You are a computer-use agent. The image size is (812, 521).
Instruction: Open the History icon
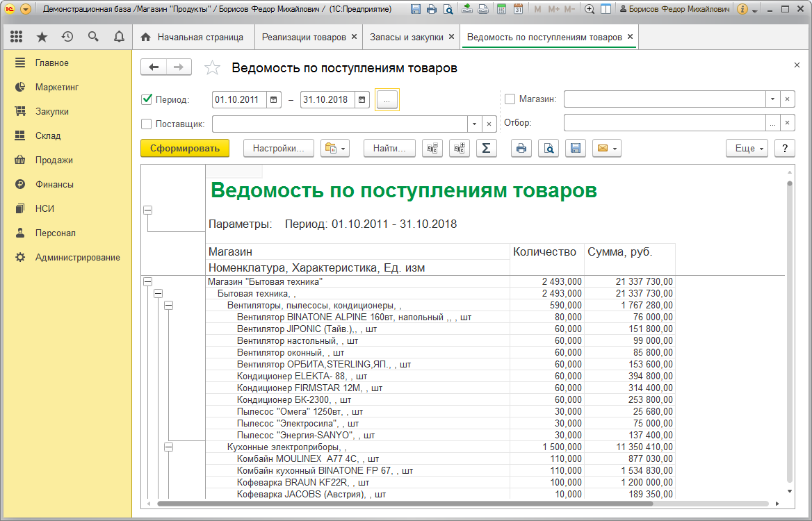(x=67, y=37)
